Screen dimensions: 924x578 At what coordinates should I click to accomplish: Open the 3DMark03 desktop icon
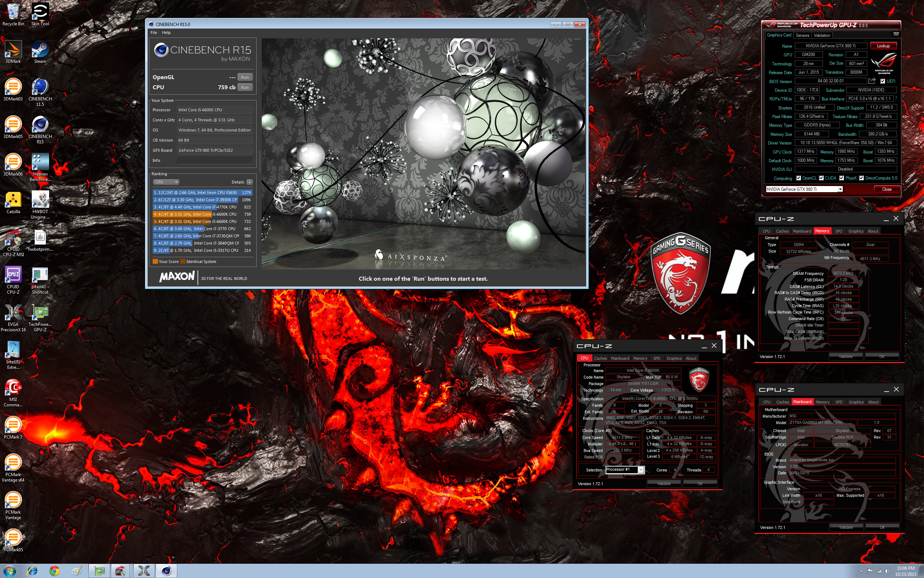[13, 90]
